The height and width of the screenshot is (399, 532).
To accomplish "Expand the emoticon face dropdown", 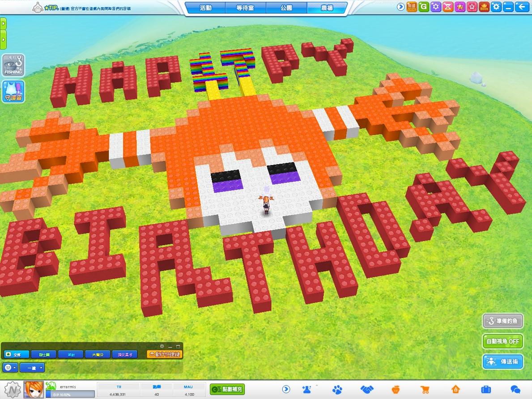I will [x=10, y=368].
